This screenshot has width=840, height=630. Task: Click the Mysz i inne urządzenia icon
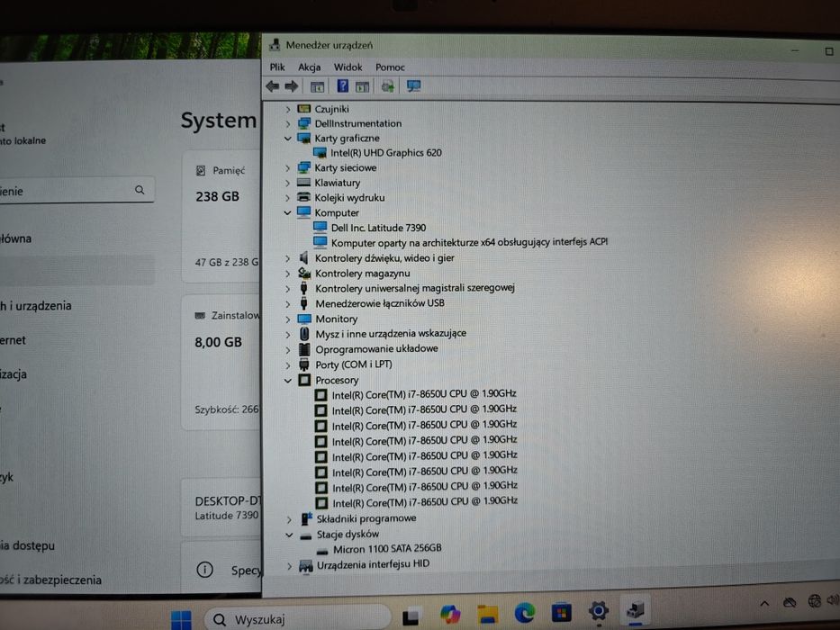(x=304, y=334)
